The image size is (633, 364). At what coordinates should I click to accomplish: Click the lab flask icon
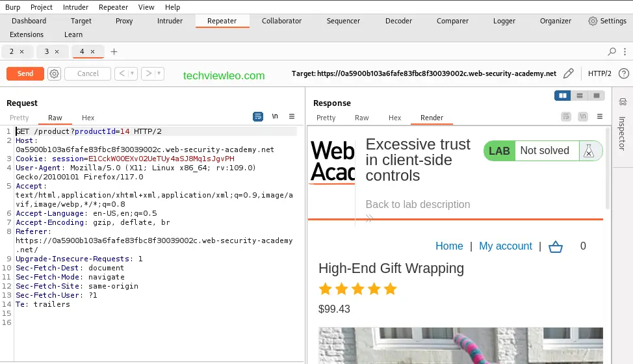pos(589,151)
